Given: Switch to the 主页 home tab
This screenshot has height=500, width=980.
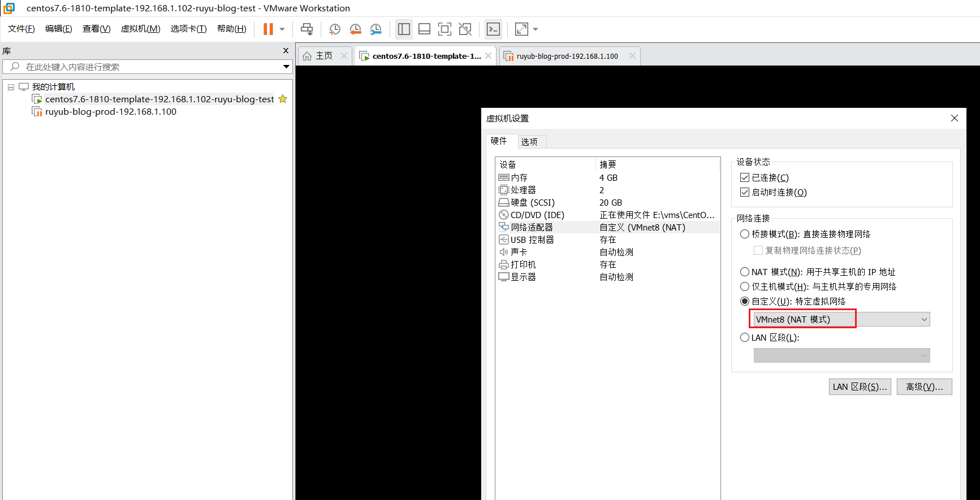Looking at the screenshot, I should coord(323,56).
